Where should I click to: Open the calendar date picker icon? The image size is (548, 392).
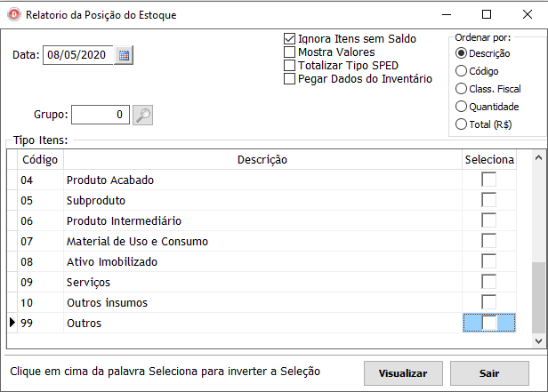(x=124, y=55)
